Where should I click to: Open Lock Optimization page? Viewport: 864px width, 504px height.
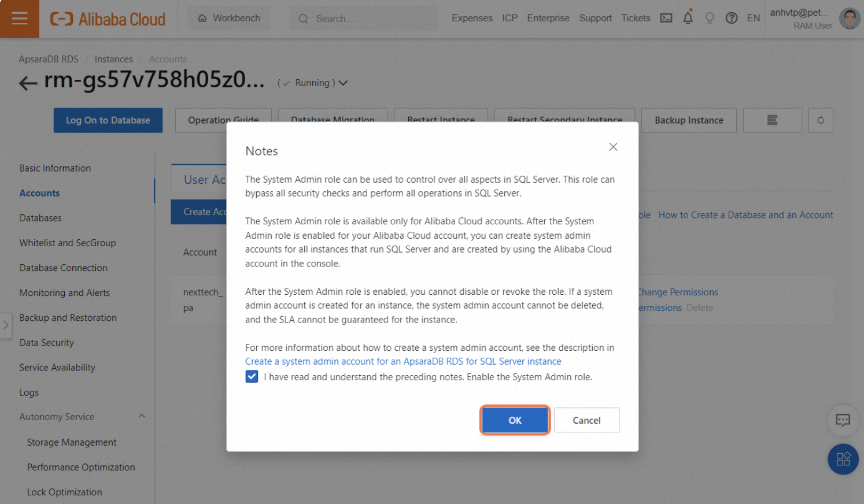click(64, 492)
